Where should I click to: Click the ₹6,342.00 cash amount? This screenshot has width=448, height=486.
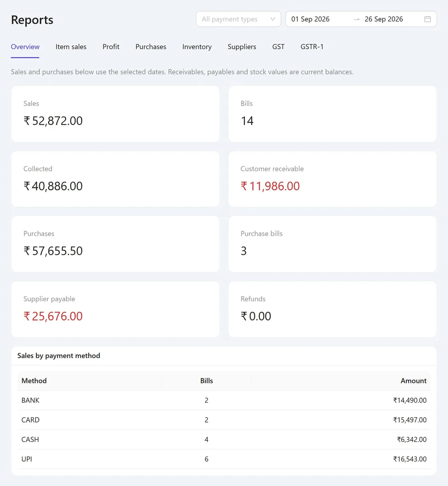pyautogui.click(x=412, y=440)
